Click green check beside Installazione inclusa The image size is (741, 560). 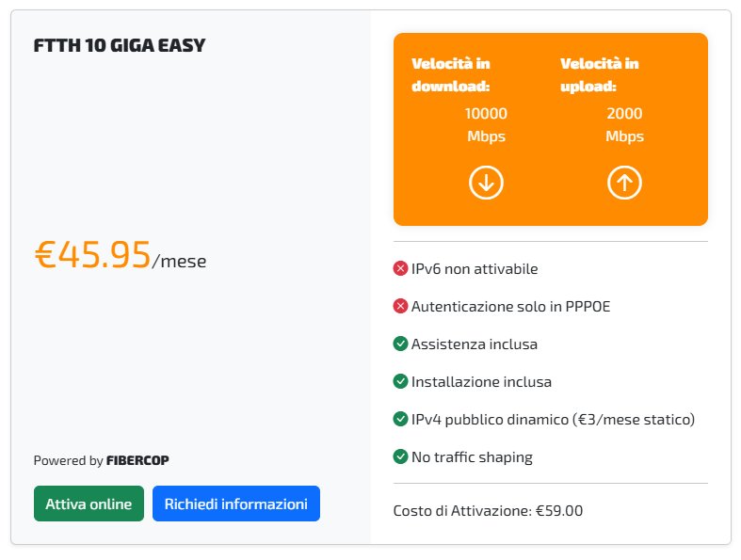(x=400, y=382)
